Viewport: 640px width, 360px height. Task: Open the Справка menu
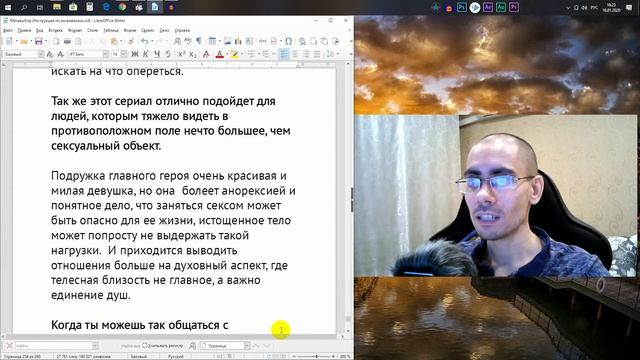182,30
